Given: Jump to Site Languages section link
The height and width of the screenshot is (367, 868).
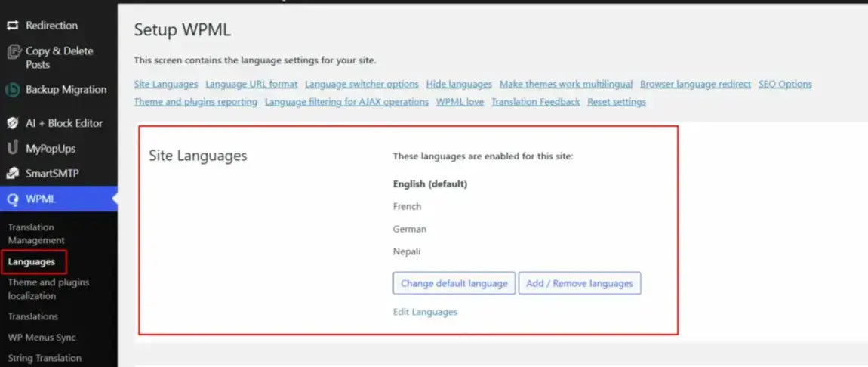Looking at the screenshot, I should pos(166,84).
